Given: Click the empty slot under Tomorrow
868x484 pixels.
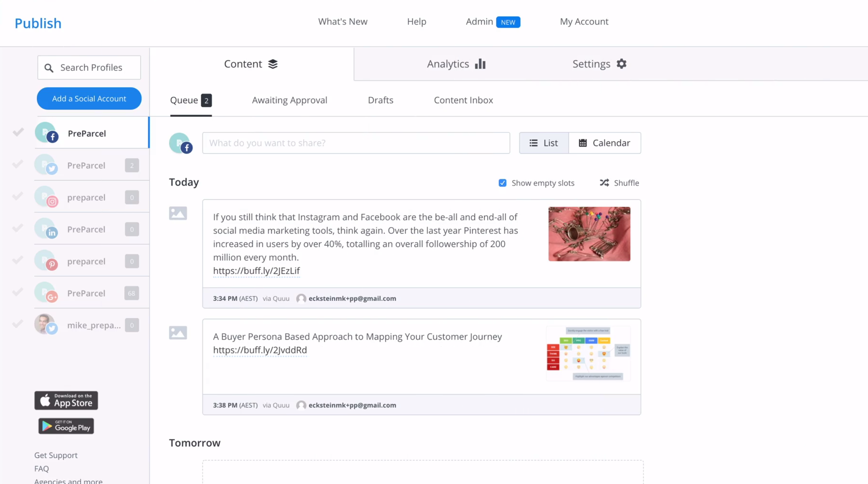Looking at the screenshot, I should click(423, 472).
